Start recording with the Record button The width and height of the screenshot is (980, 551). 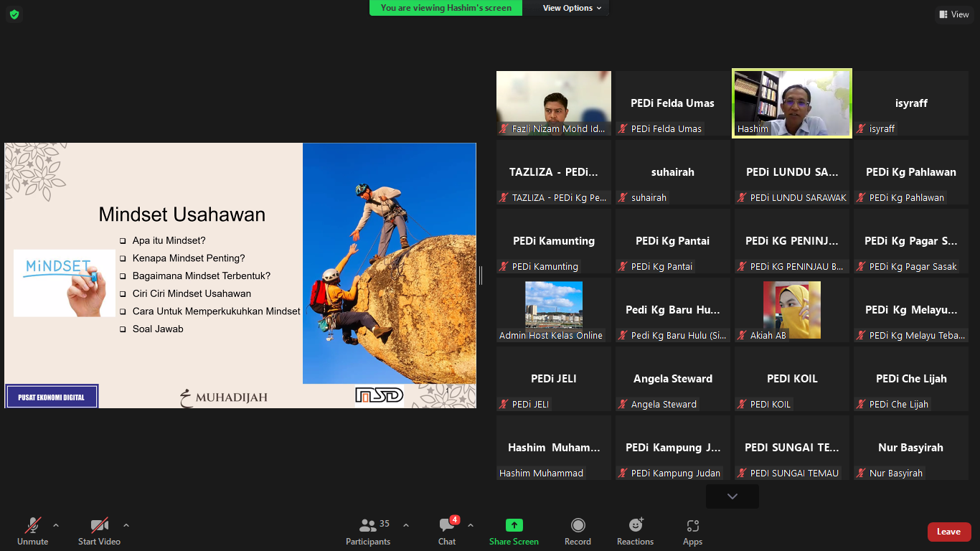[x=578, y=532]
